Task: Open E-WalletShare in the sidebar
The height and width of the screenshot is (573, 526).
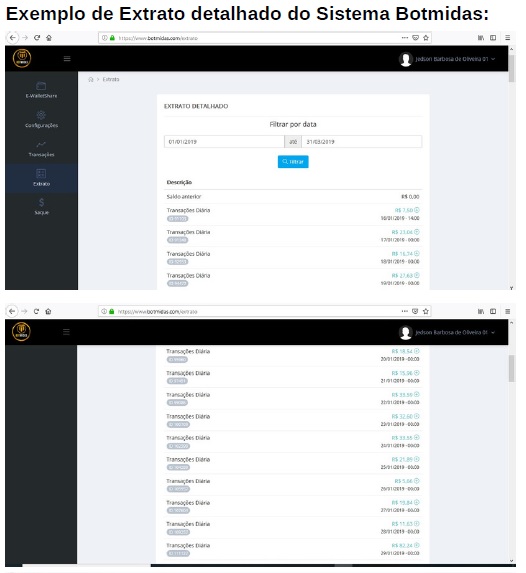Action: click(41, 90)
